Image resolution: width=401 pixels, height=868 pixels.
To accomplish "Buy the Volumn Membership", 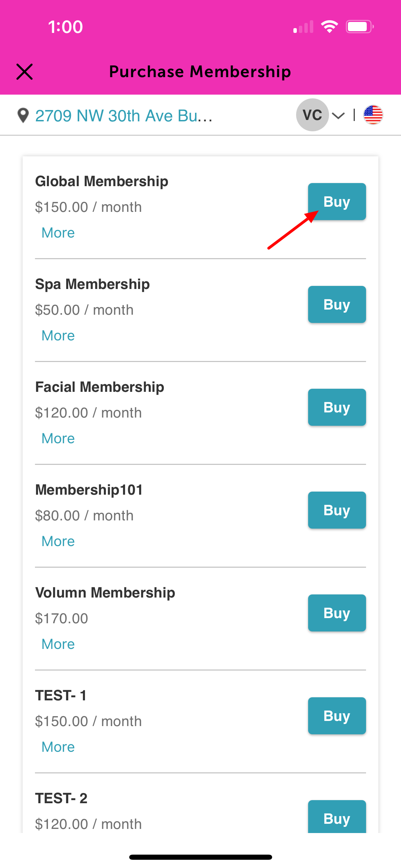I will pyautogui.click(x=337, y=613).
